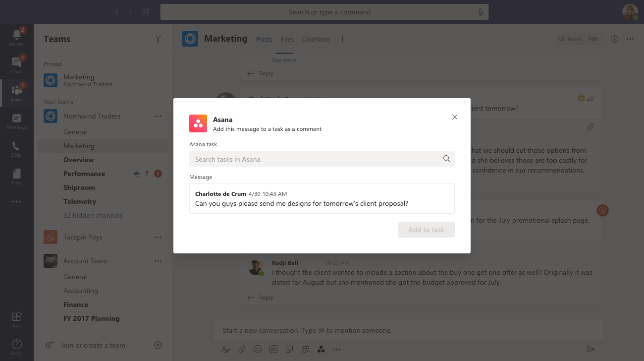Click Join or create a team
Viewport: 644px width, 361px height.
(x=93, y=345)
